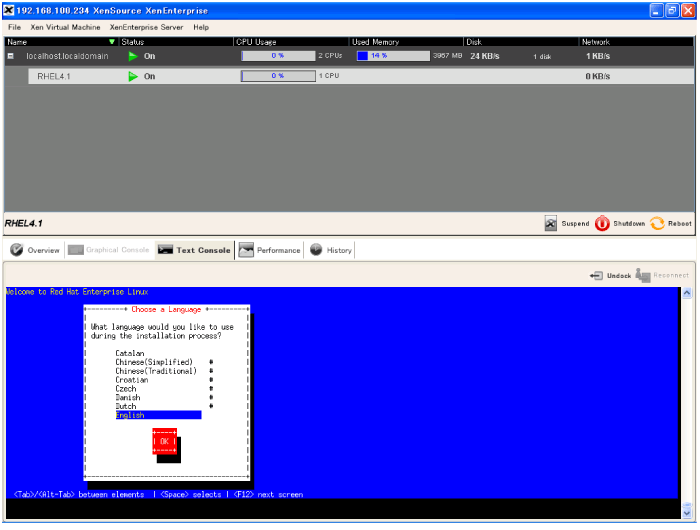Click the '0 KB/s' network value for RHEL4.1
This screenshot has height=530, width=700.
click(x=598, y=76)
